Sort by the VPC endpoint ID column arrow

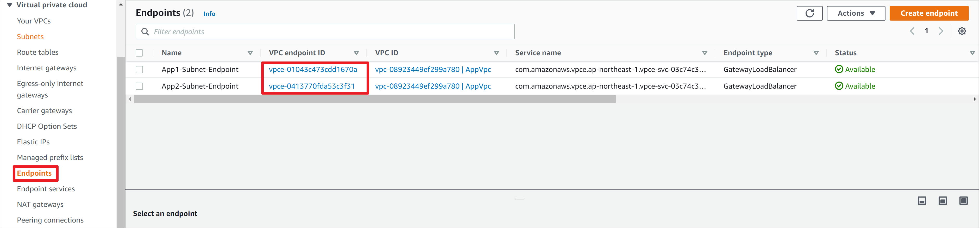point(356,53)
